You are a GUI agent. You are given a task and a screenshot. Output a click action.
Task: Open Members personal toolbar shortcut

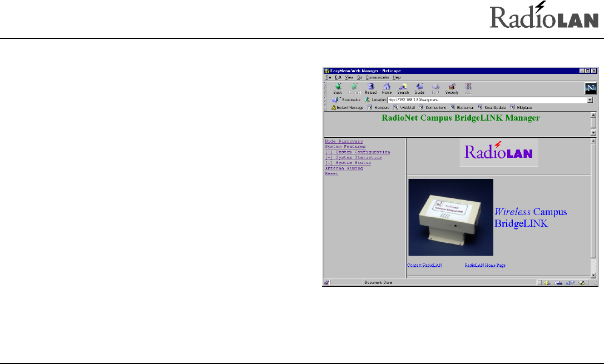378,107
